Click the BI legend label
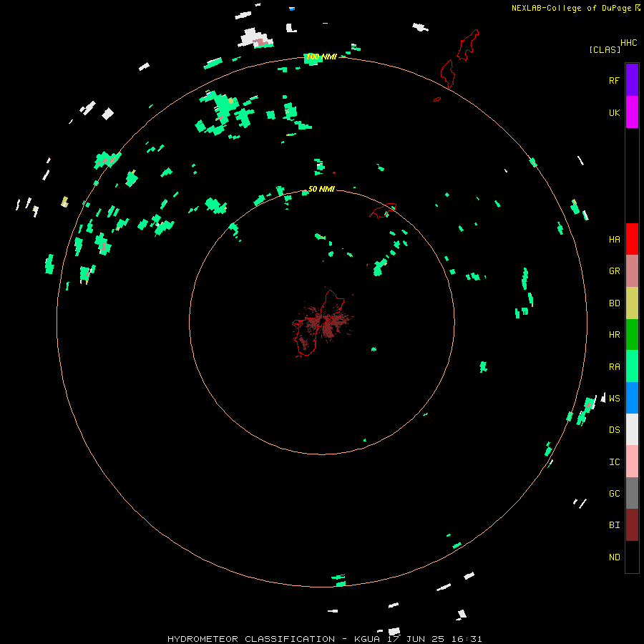Screen dimensions: 644x644 pyautogui.click(x=614, y=525)
